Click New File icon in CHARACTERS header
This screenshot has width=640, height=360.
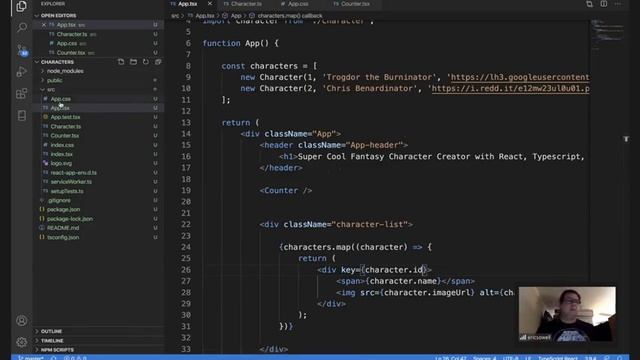coord(121,62)
